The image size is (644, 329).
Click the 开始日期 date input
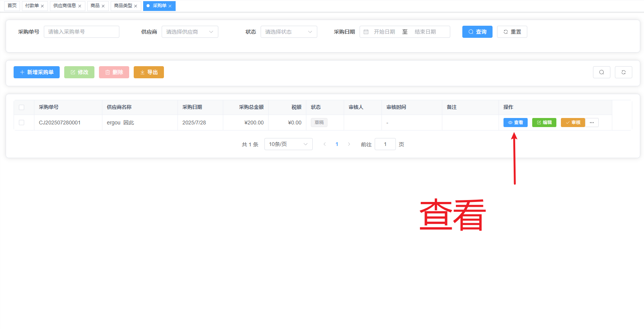[x=385, y=32]
